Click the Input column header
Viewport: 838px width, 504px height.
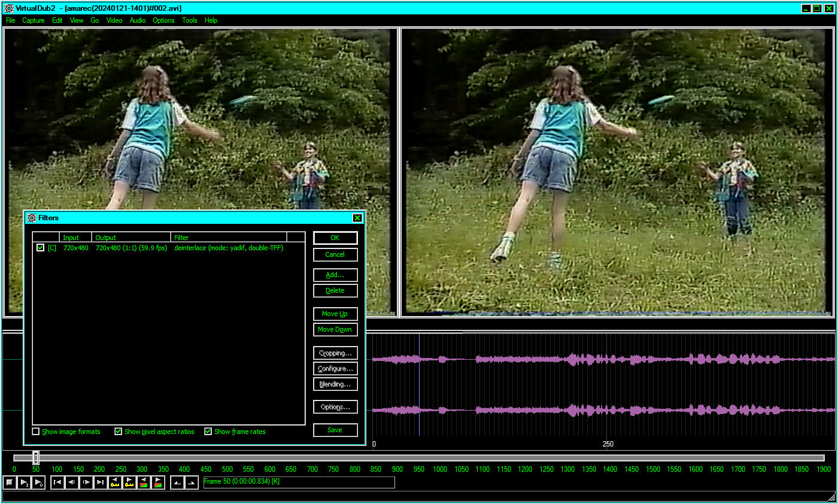coord(75,238)
